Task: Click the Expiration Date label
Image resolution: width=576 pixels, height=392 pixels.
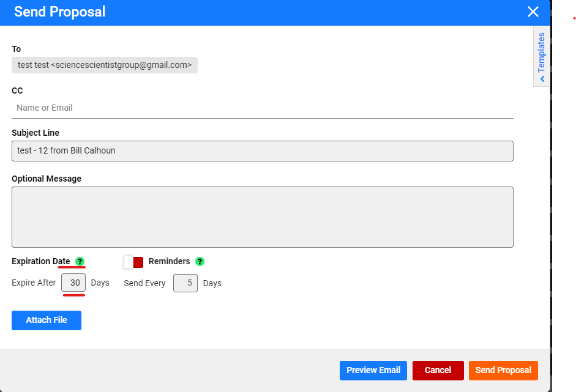Action: click(x=41, y=261)
